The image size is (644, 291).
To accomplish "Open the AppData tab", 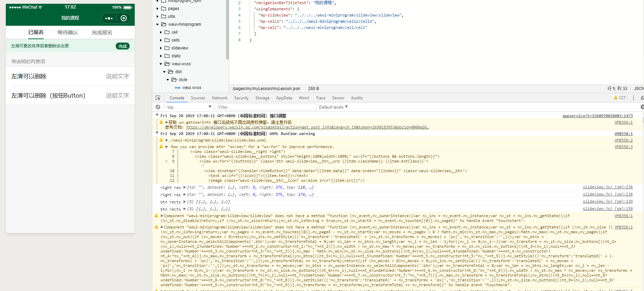I will coord(284,98).
